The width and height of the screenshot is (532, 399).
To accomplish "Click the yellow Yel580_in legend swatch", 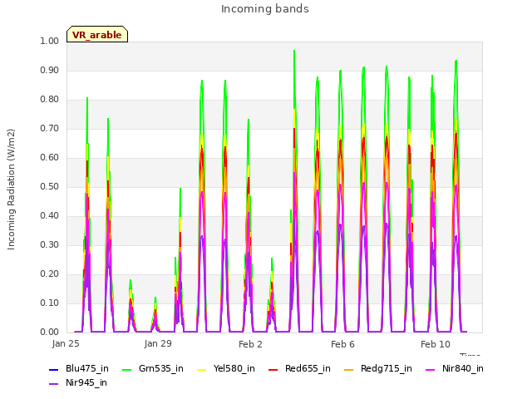I will click(x=201, y=369).
